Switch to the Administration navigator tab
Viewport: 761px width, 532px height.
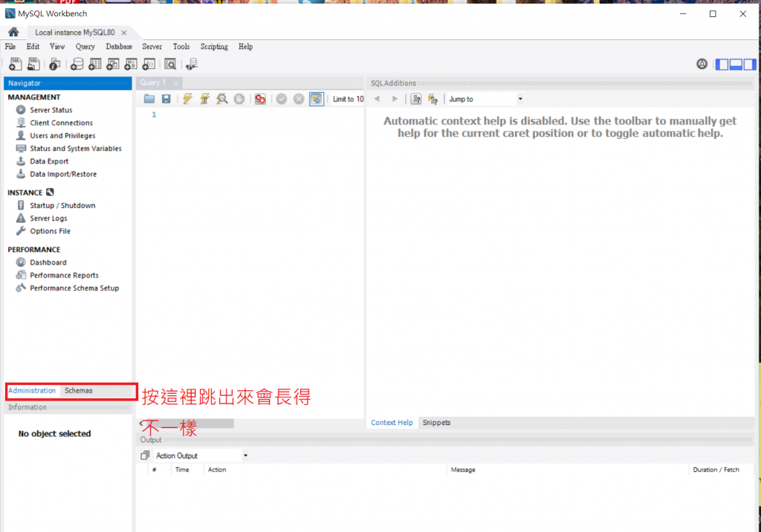[32, 391]
